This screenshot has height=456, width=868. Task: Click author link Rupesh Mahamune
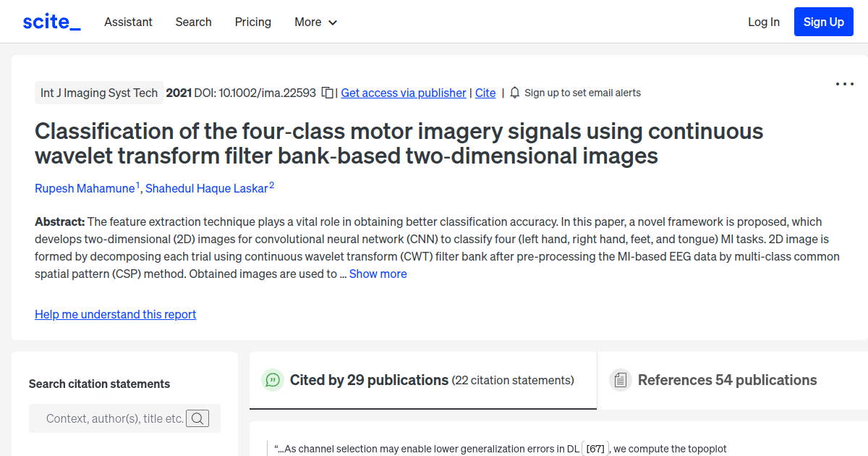[x=85, y=188]
